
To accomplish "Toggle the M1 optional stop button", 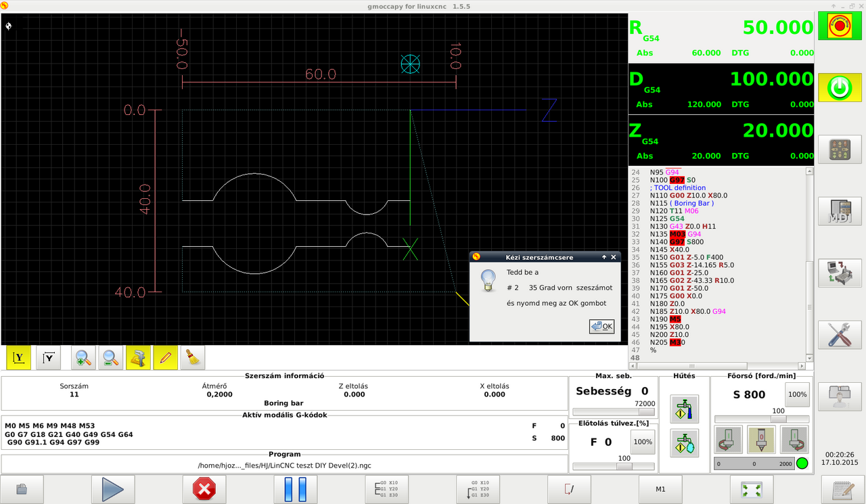I will 661,488.
